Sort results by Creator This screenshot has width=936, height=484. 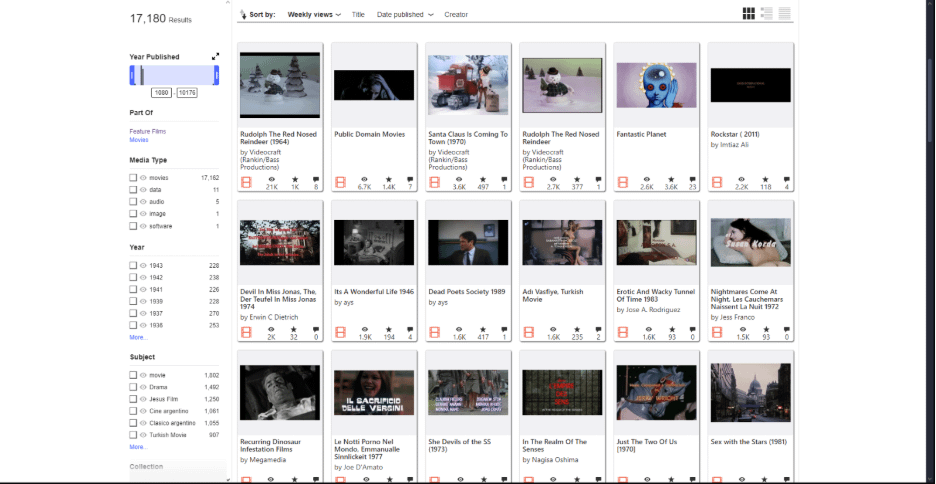click(456, 14)
